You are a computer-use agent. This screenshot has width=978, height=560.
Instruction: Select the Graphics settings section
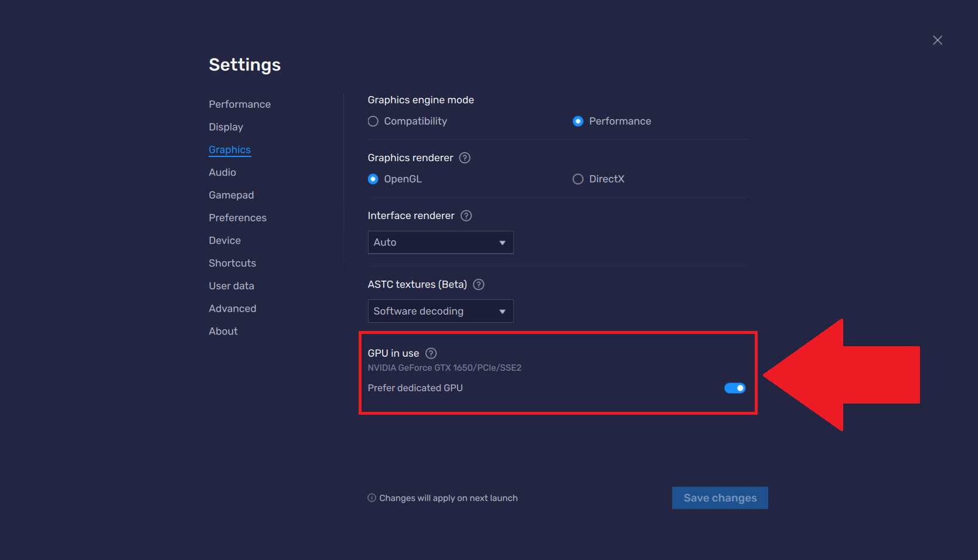tap(230, 150)
